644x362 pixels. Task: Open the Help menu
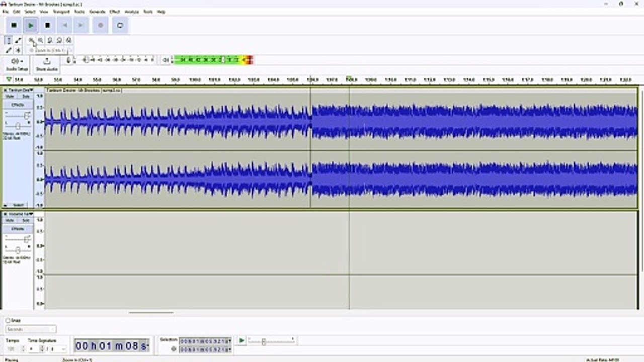click(x=161, y=11)
